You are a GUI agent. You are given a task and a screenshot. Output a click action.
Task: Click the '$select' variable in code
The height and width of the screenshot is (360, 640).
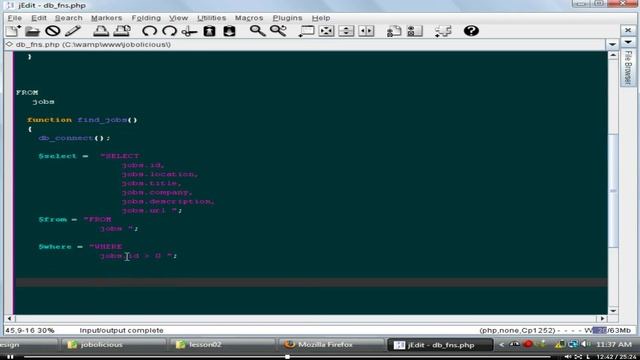pos(57,156)
